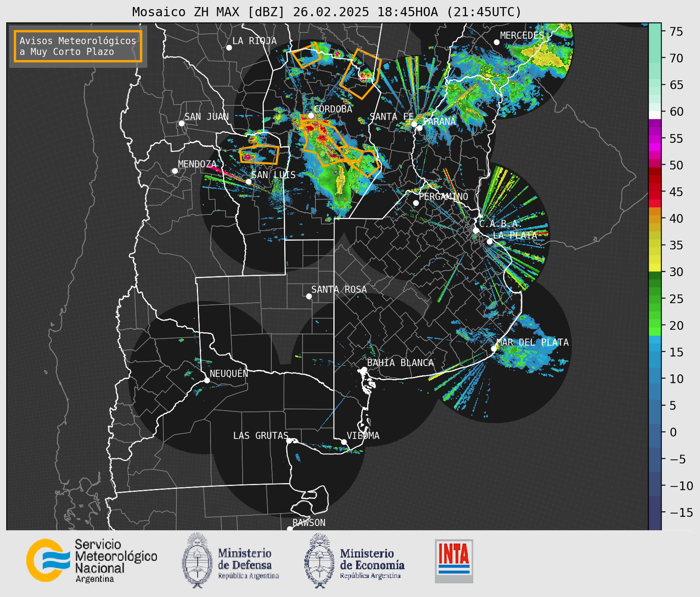Click the RAWSON city marker dot
The height and width of the screenshot is (597, 700).
[x=290, y=529]
